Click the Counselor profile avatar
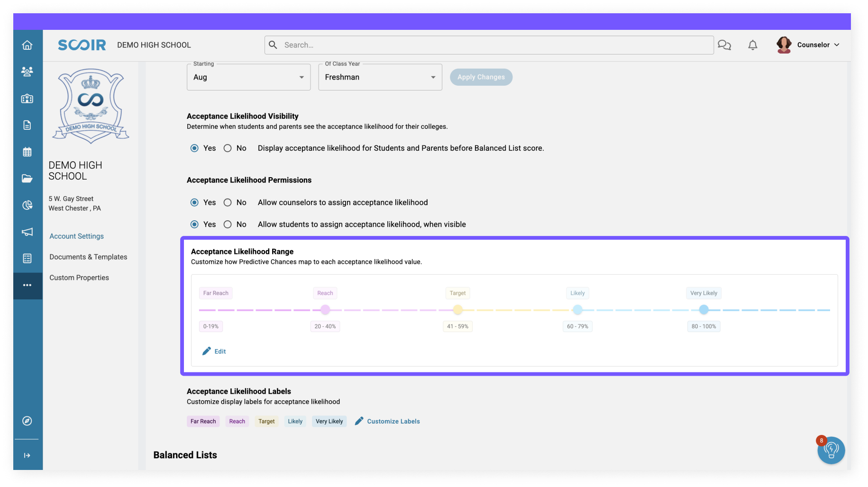Screen dimensions: 868x487 (784, 45)
